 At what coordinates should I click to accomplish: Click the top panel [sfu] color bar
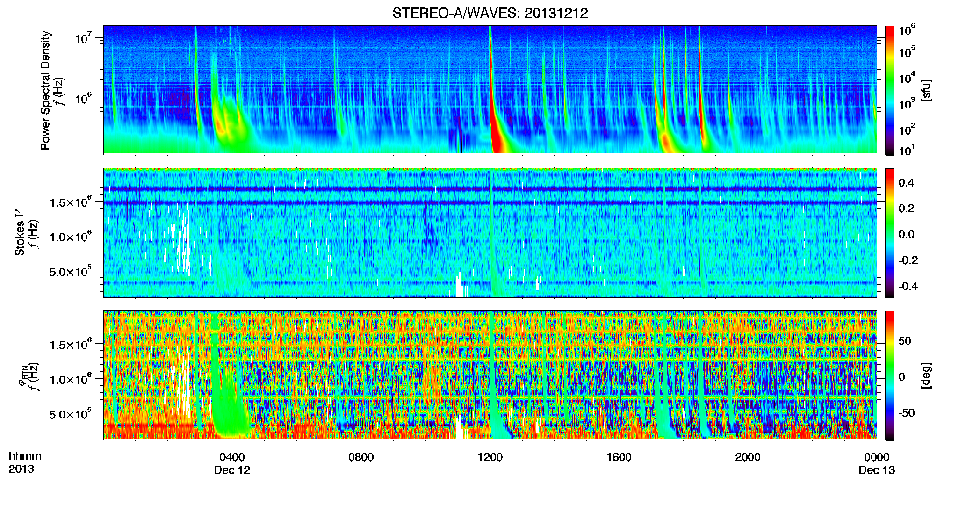pos(890,90)
